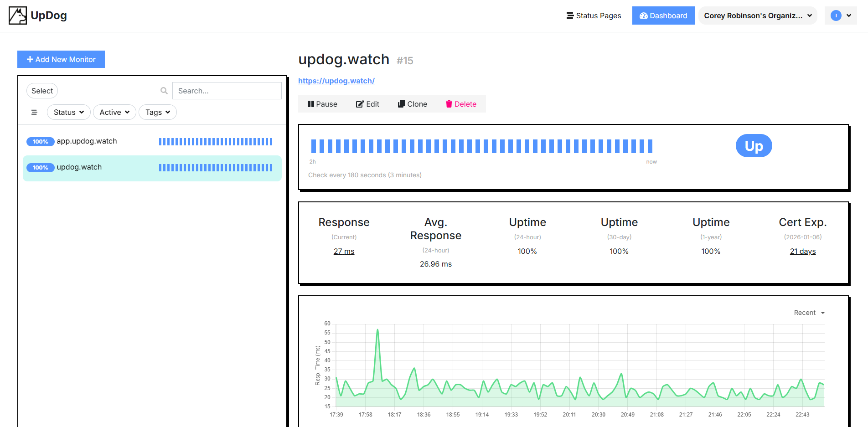Open the https://updog.watch/ link
868x427 pixels.
tap(336, 81)
